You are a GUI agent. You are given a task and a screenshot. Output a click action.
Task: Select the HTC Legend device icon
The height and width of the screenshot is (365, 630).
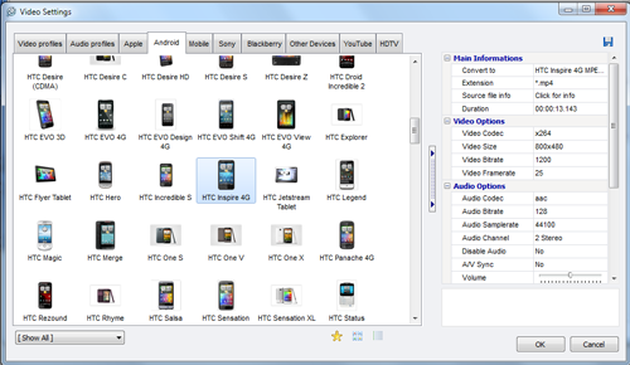click(x=346, y=174)
